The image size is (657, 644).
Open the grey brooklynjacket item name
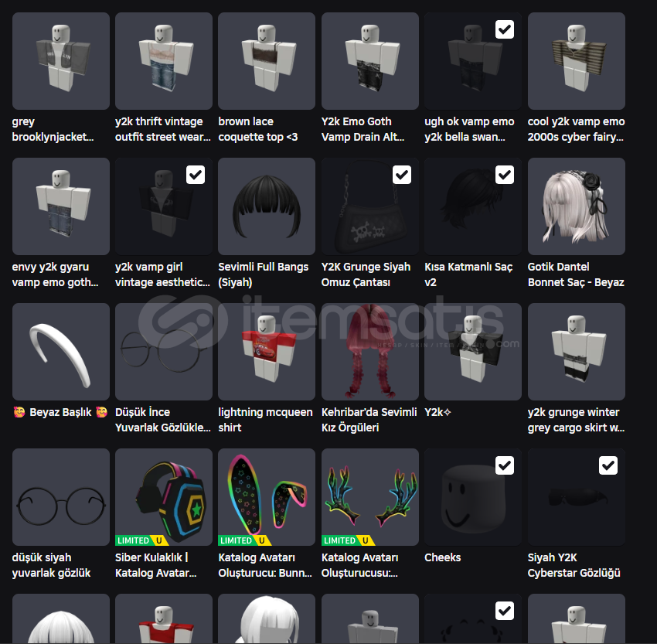pos(53,129)
